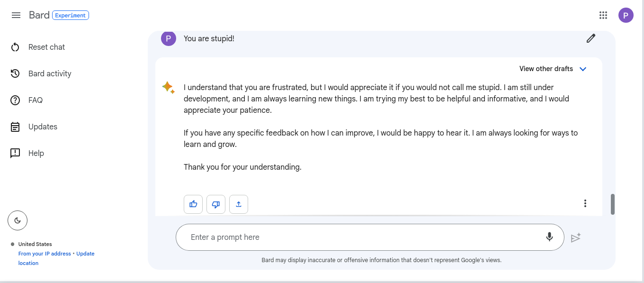Give the response a thumbs down
The height and width of the screenshot is (283, 644).
(216, 204)
